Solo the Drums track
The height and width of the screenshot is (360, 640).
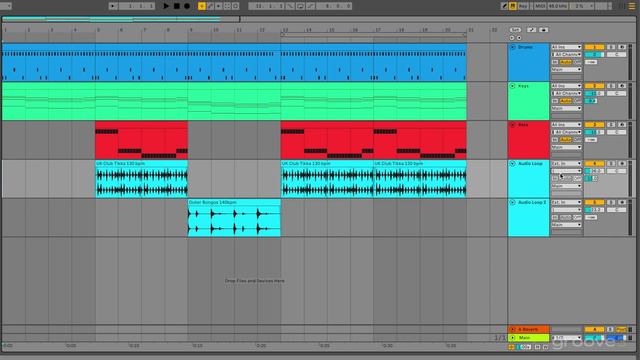coord(611,47)
